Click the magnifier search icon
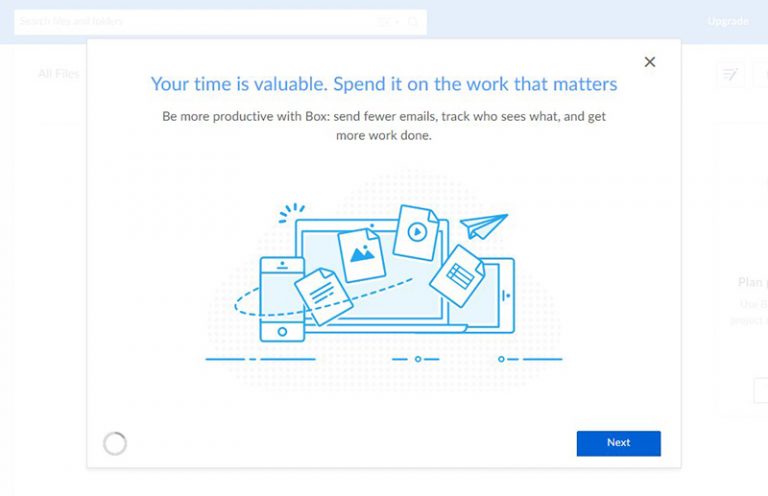This screenshot has height=496, width=768. click(413, 22)
